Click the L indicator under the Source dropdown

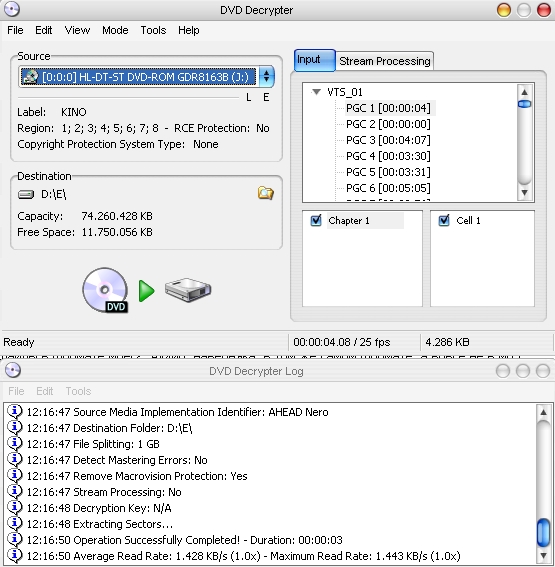click(248, 97)
